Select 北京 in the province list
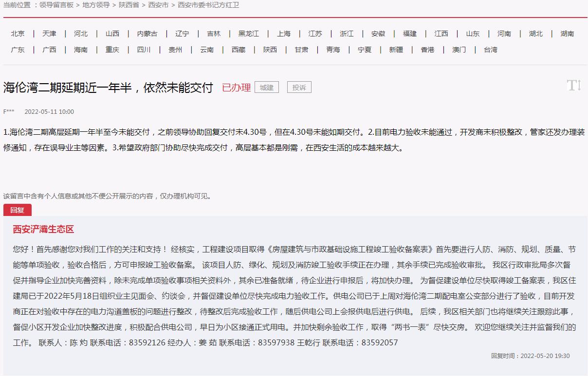588x376 pixels. [18, 34]
